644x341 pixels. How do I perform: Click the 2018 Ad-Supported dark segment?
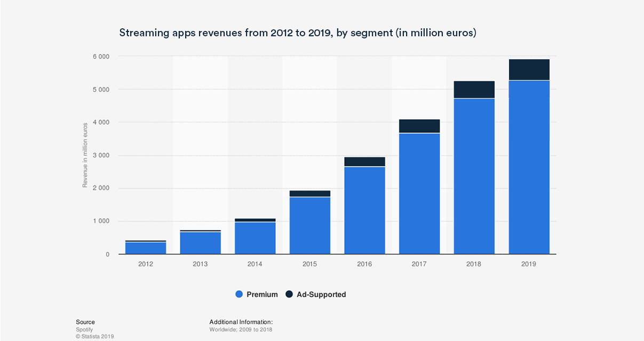click(474, 90)
